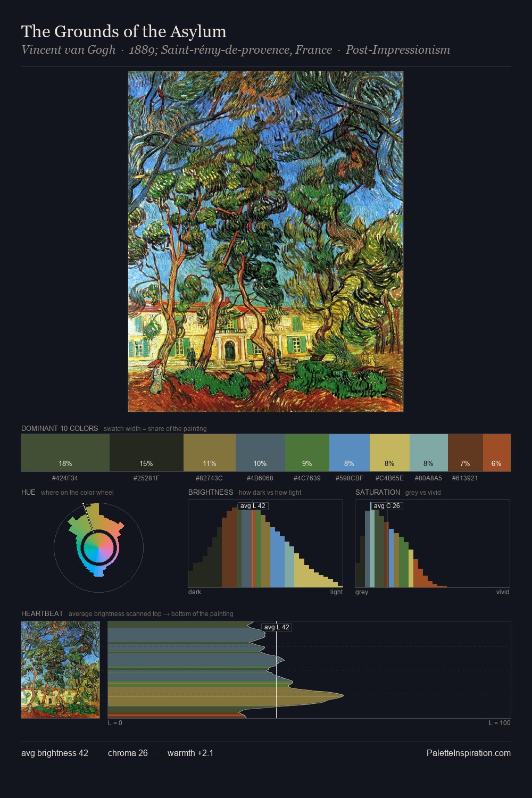Image resolution: width=532 pixels, height=798 pixels.
Task: Click the painting title The Grounds of the Asylum
Action: tap(124, 32)
